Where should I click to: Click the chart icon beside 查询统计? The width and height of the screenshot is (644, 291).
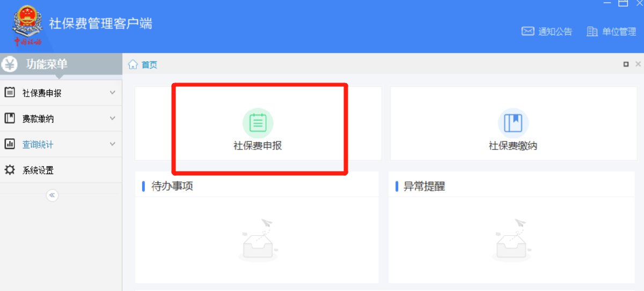[x=10, y=144]
